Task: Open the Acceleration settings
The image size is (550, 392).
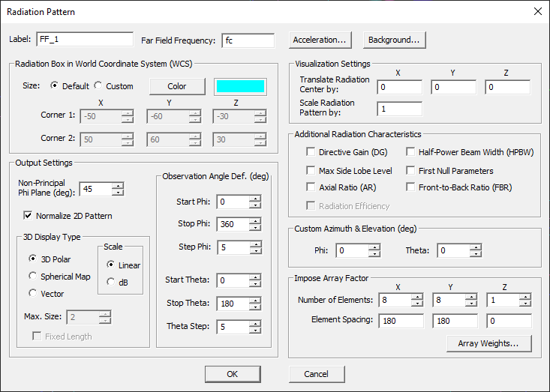Action: pos(320,40)
